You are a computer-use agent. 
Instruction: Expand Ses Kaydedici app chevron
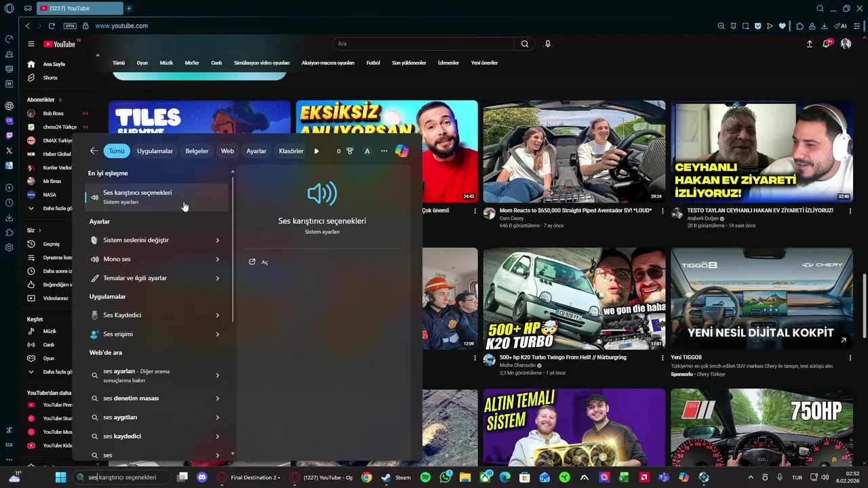(218, 315)
